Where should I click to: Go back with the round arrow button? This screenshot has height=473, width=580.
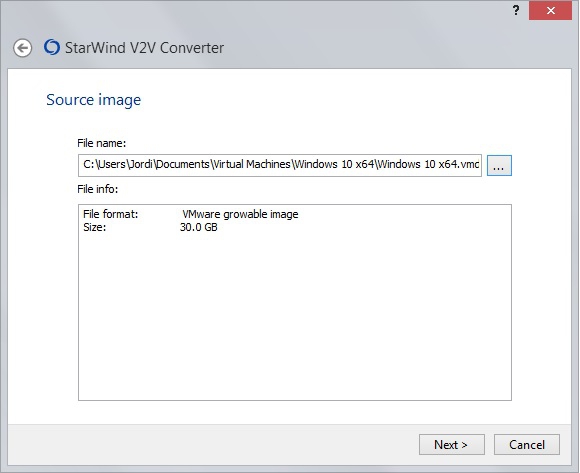(23, 48)
